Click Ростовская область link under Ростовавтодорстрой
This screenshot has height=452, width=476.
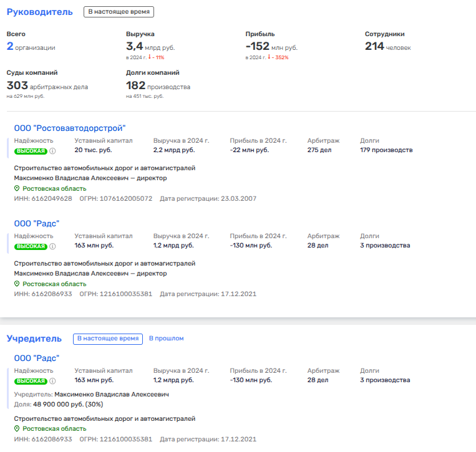click(54, 189)
